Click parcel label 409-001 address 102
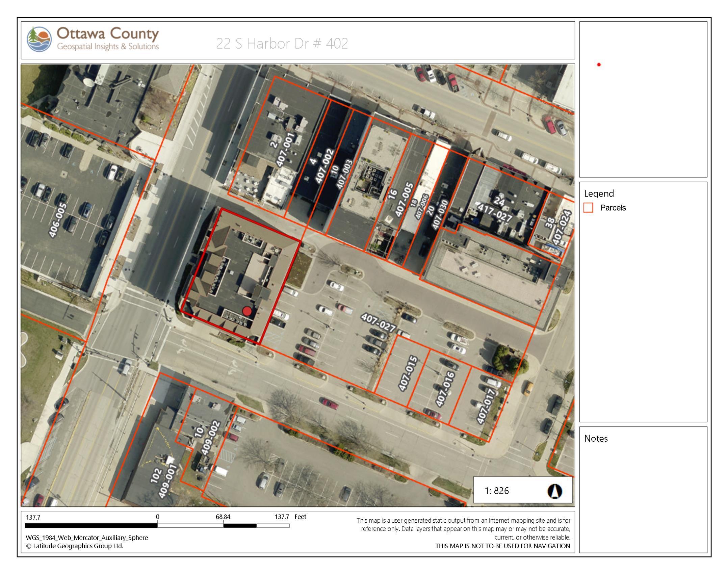This screenshot has width=728, height=574. click(168, 481)
